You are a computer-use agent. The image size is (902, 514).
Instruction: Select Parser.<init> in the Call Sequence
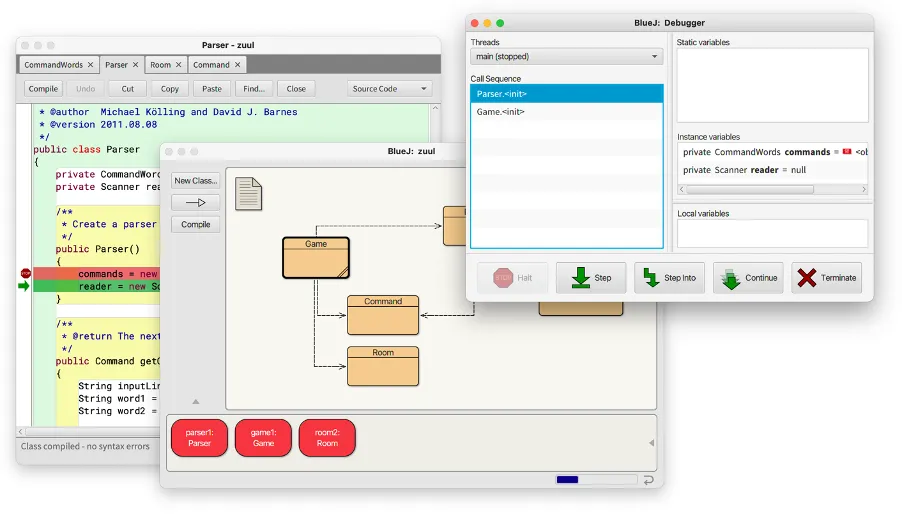567,94
